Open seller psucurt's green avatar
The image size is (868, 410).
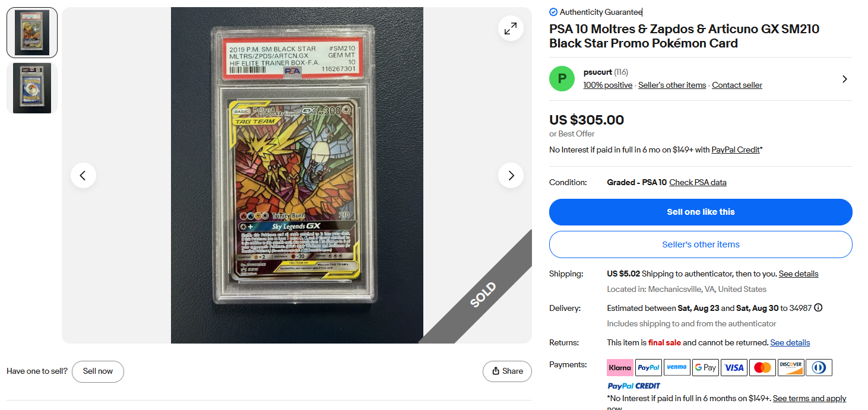[562, 79]
